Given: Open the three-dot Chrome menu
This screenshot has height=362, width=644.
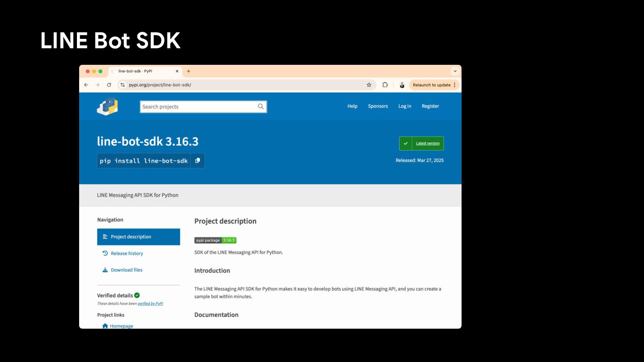Looking at the screenshot, I should [x=455, y=85].
